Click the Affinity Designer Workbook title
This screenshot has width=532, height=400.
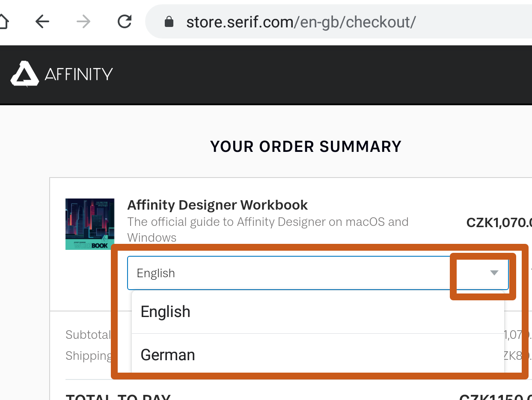click(x=217, y=205)
